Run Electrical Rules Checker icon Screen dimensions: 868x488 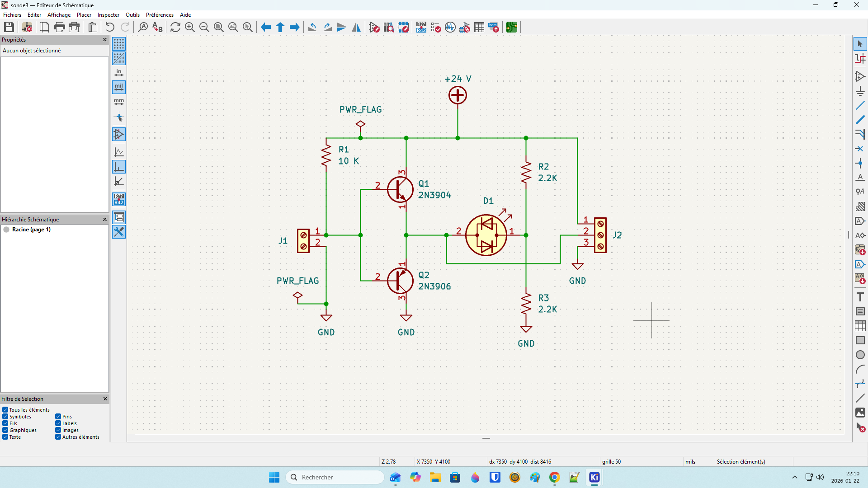(436, 27)
